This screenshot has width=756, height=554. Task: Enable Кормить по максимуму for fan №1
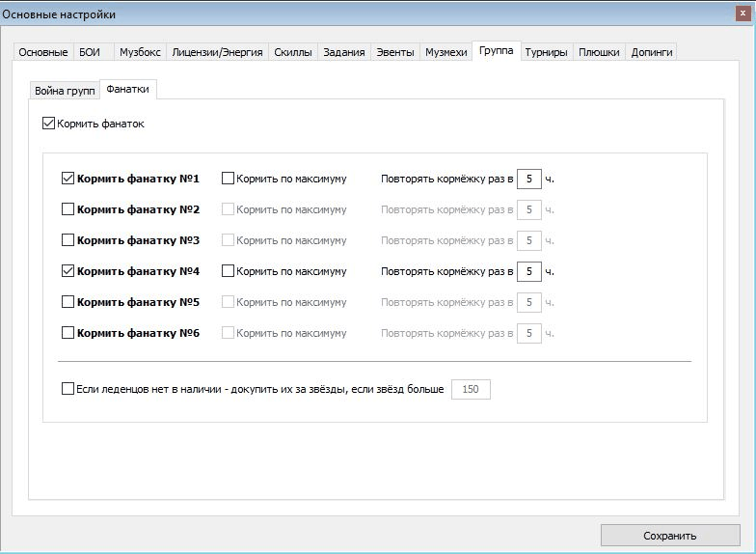[228, 179]
